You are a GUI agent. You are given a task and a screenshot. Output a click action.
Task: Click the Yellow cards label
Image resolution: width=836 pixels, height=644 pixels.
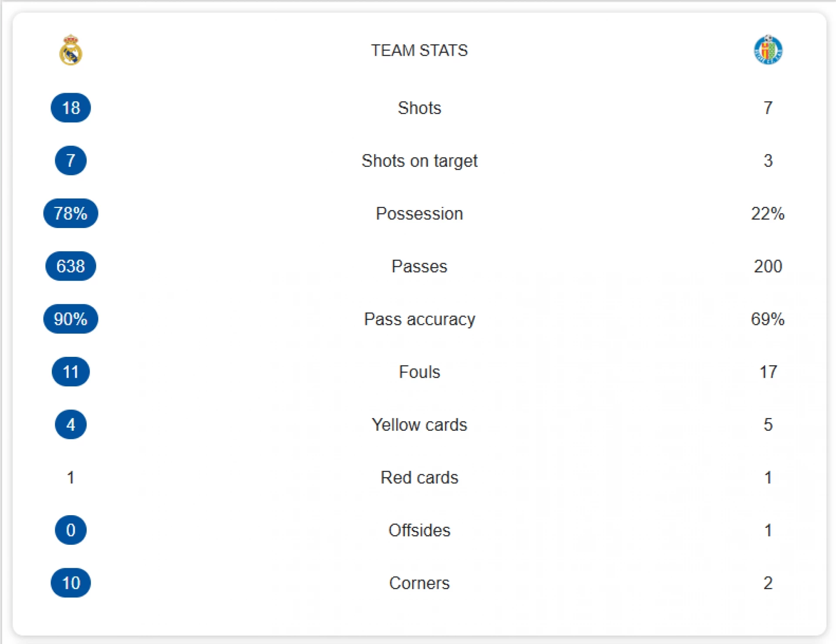pos(419,425)
